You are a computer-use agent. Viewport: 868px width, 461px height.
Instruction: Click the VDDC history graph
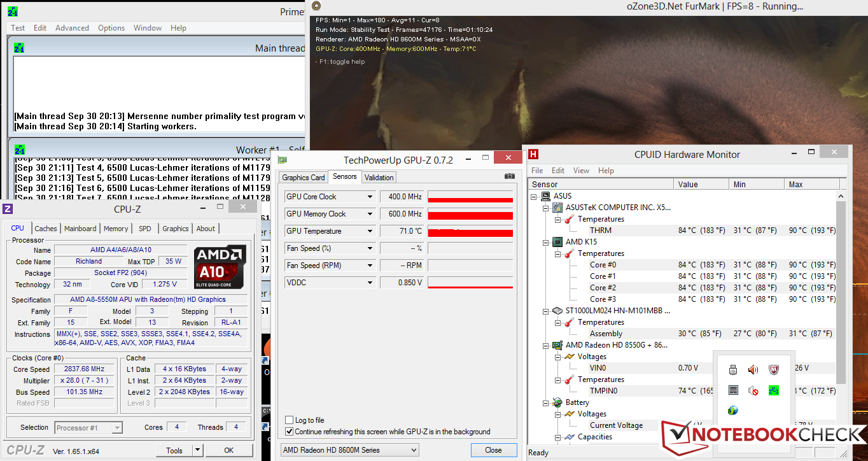(470, 283)
